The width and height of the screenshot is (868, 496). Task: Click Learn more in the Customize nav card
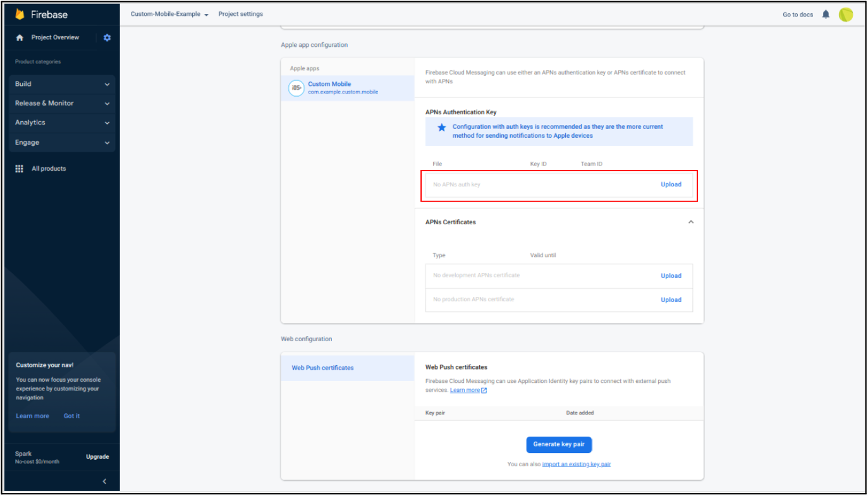click(32, 416)
